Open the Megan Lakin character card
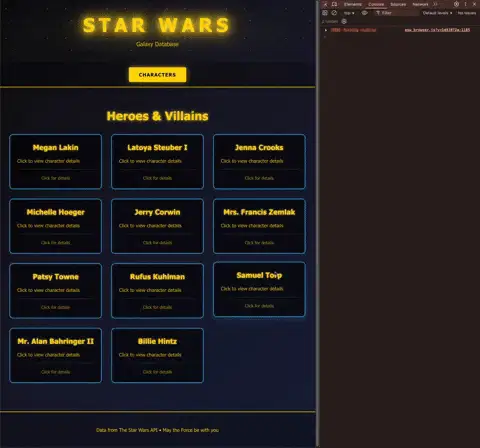The width and height of the screenshot is (480, 448). pyautogui.click(x=56, y=162)
